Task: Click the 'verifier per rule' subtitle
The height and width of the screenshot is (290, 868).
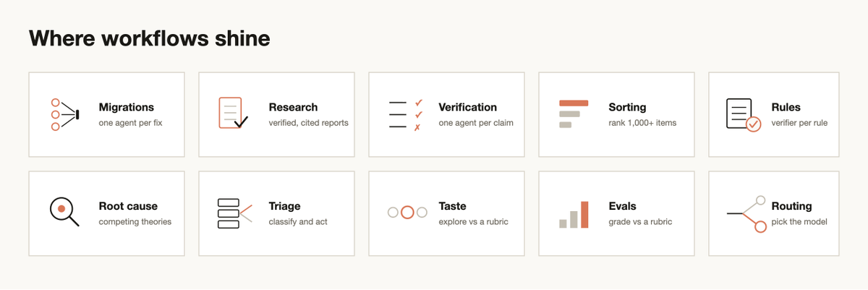Action: [799, 123]
